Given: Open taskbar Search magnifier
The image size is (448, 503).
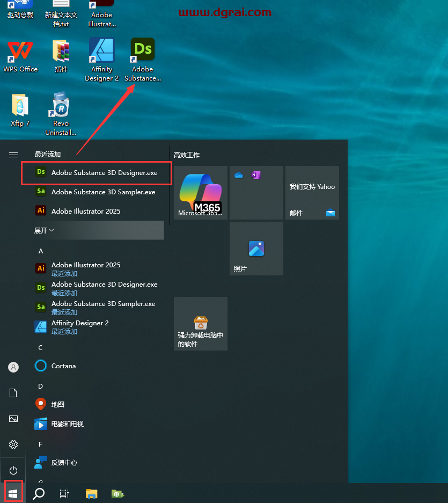Looking at the screenshot, I should pos(39,493).
